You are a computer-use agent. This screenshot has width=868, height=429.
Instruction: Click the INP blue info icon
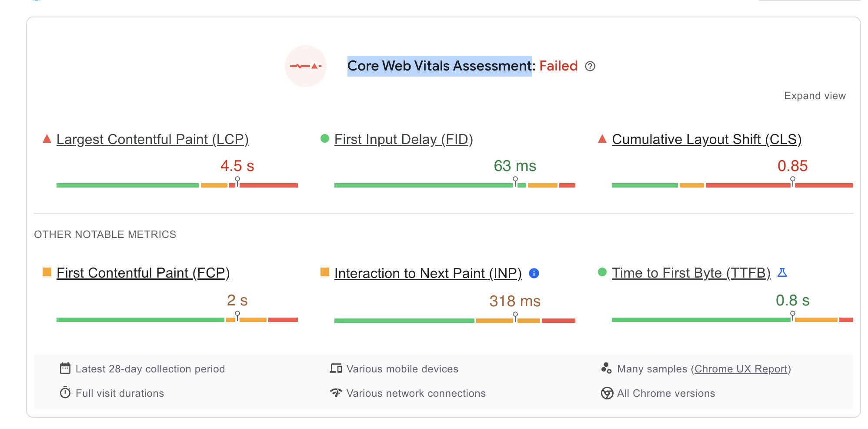(534, 273)
